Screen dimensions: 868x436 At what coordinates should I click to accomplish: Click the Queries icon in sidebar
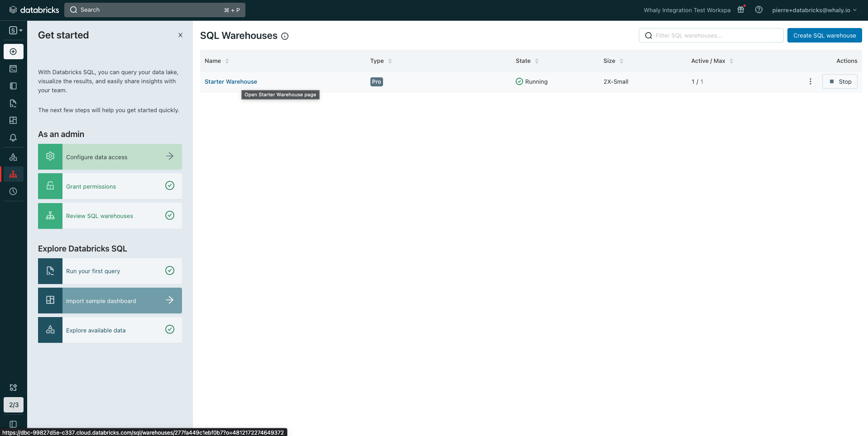click(13, 104)
